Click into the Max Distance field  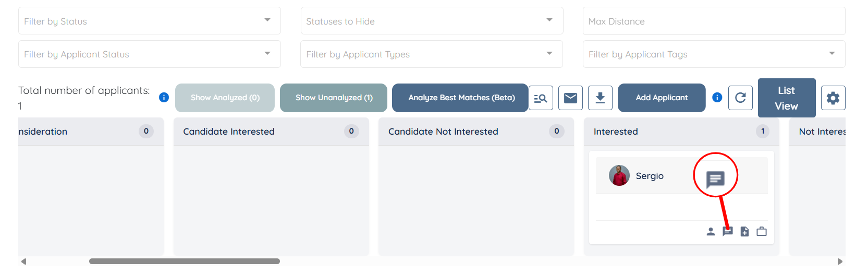point(714,21)
